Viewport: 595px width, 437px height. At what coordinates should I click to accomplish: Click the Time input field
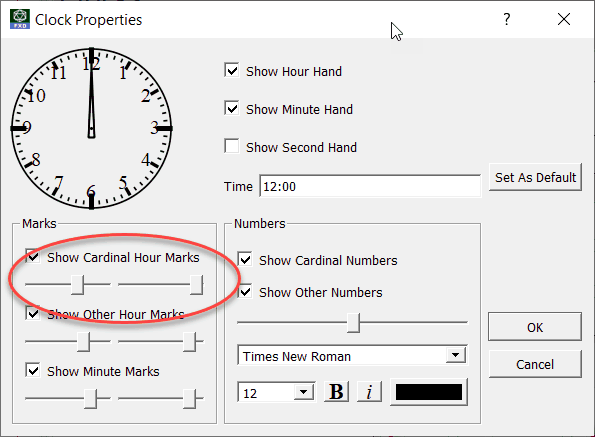(370, 186)
